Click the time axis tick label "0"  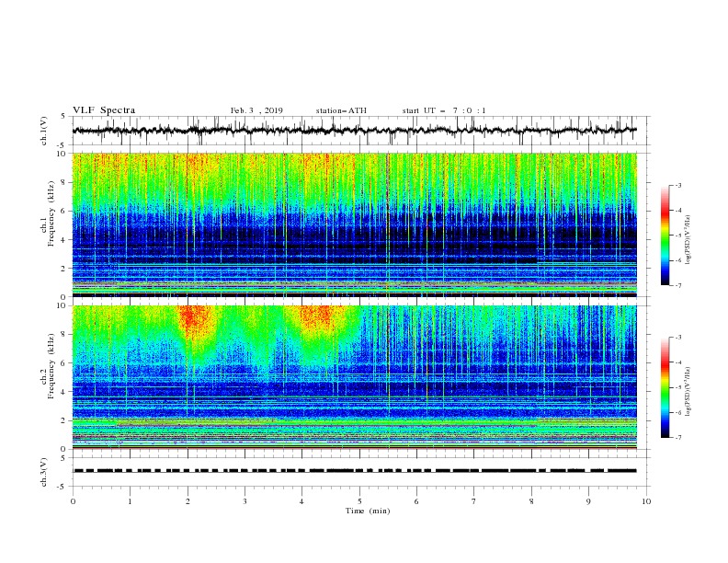(73, 501)
